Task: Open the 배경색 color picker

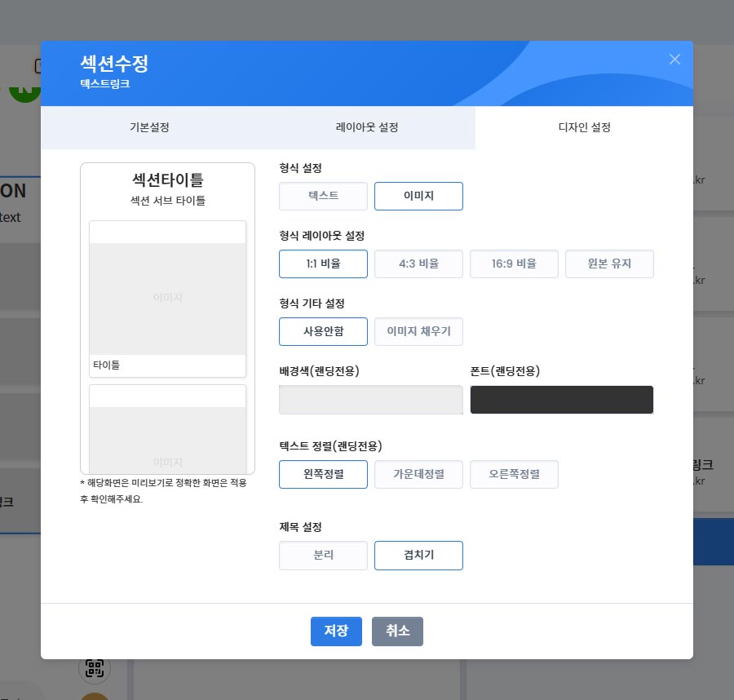Action: [371, 400]
